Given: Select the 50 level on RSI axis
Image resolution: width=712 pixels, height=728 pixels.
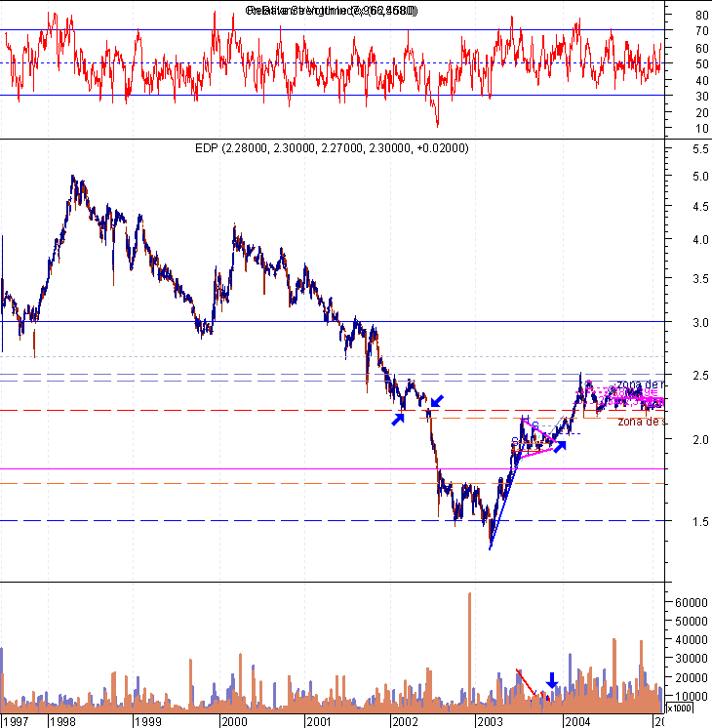Looking at the screenshot, I should click(x=702, y=64).
